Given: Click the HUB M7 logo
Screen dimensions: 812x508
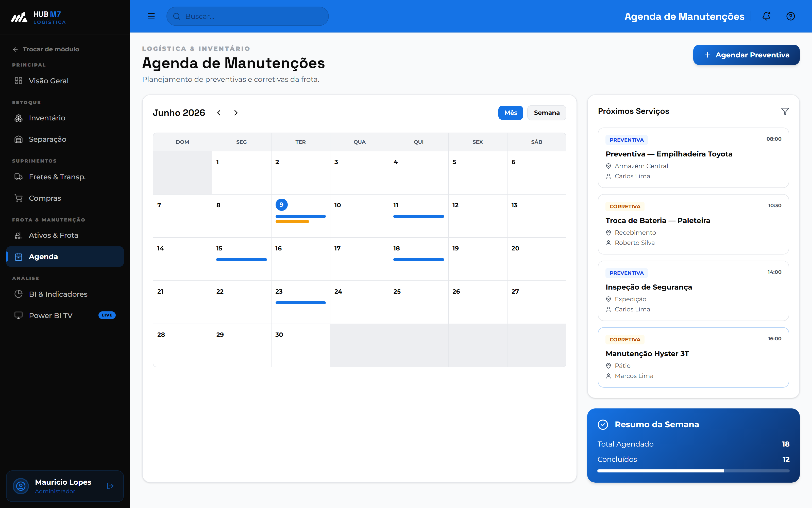Looking at the screenshot, I should [38, 18].
